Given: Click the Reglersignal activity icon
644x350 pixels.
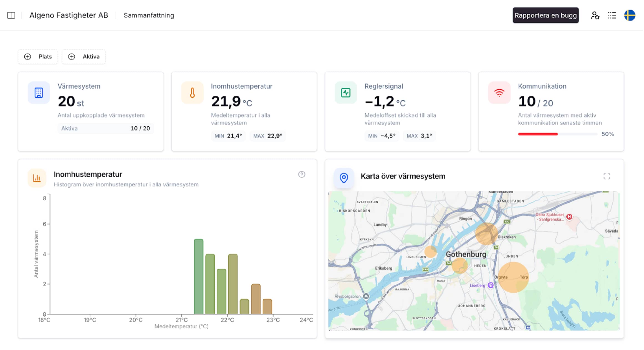Looking at the screenshot, I should (x=345, y=93).
